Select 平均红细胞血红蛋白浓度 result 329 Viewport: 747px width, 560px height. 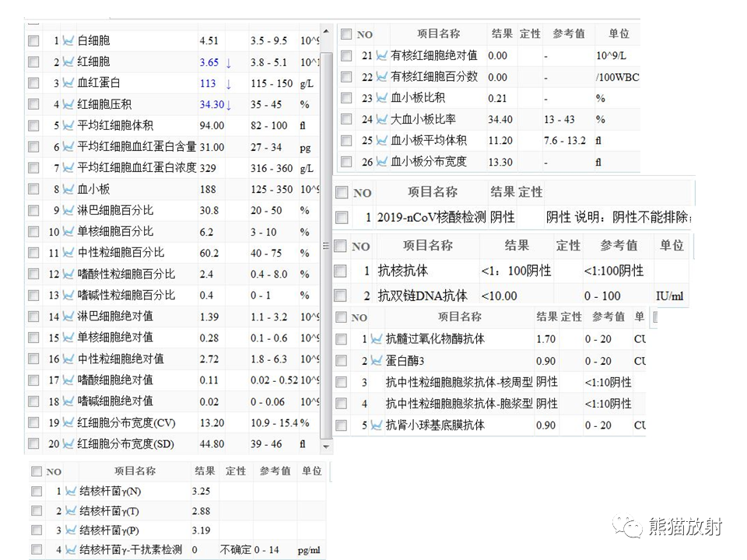click(x=208, y=168)
